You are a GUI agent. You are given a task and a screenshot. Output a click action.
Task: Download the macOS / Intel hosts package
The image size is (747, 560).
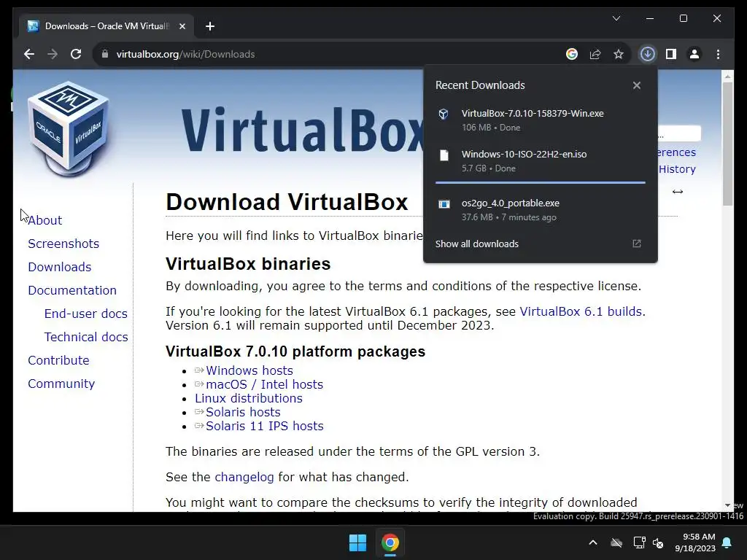click(264, 384)
